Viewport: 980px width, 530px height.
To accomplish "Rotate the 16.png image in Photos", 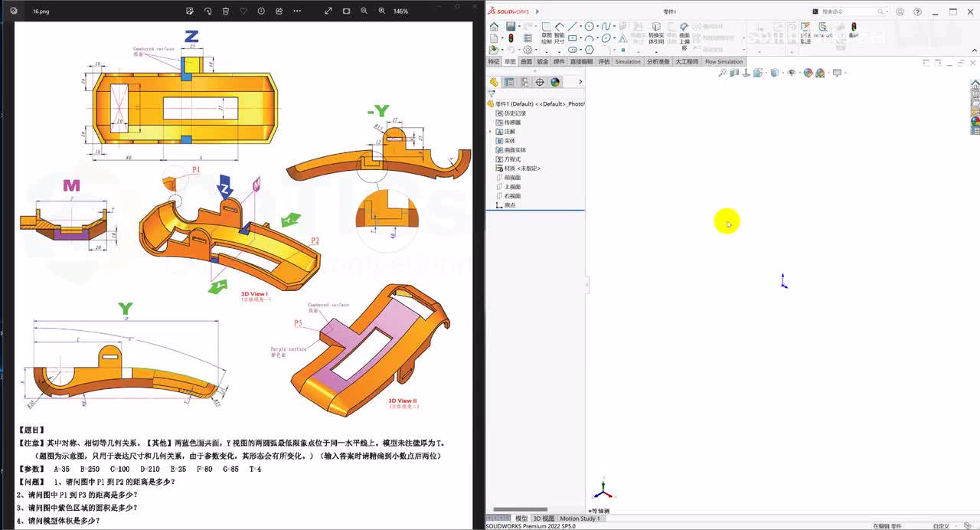I will [207, 11].
